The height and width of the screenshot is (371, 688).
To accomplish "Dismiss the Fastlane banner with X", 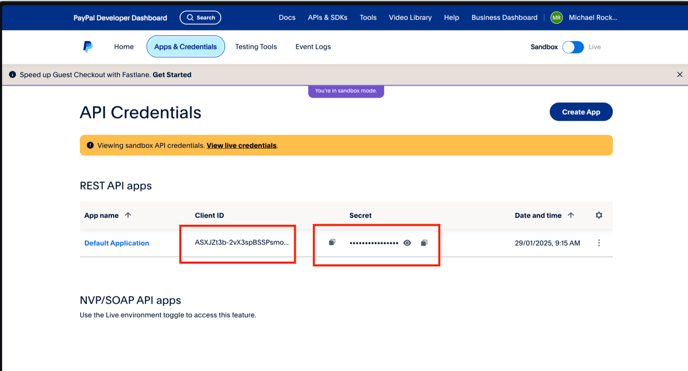I will [680, 75].
